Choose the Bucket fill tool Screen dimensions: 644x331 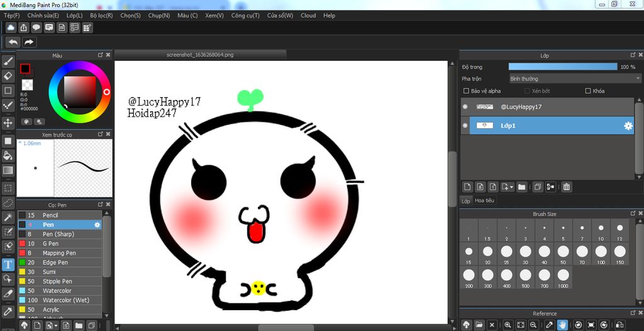(8, 156)
